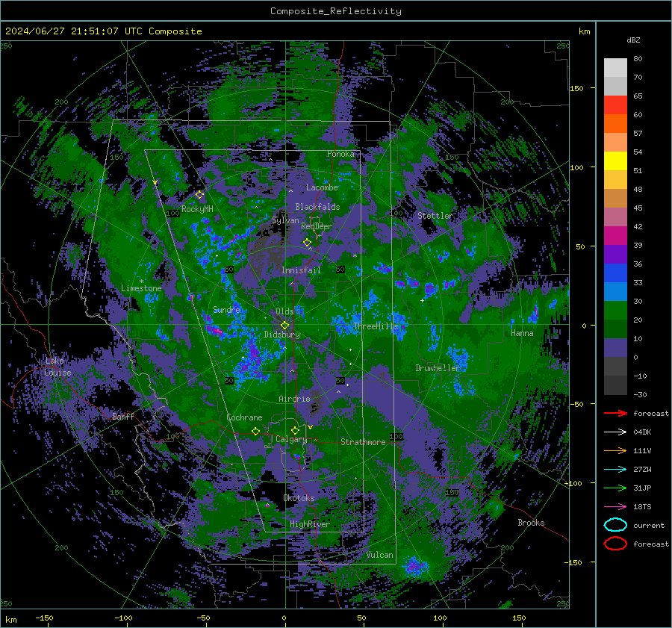The height and width of the screenshot is (628, 672).
Task: Click the Vulcan town label
Action: [380, 555]
